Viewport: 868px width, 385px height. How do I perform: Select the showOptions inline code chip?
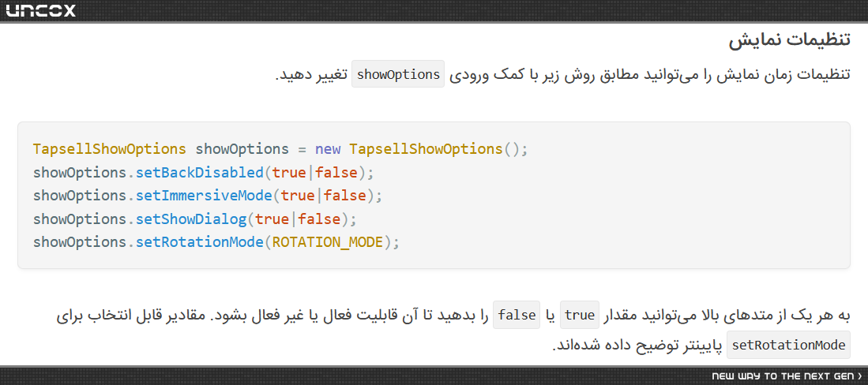click(398, 74)
